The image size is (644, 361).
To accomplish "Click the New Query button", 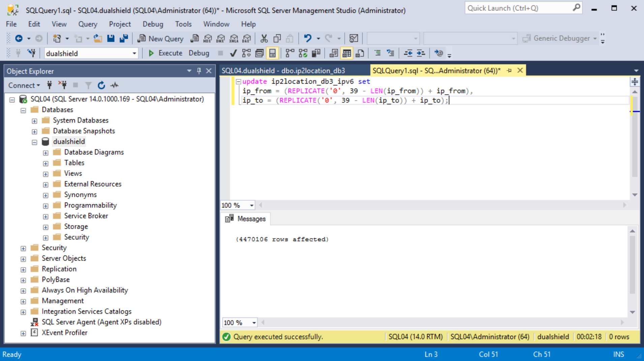I will (161, 38).
